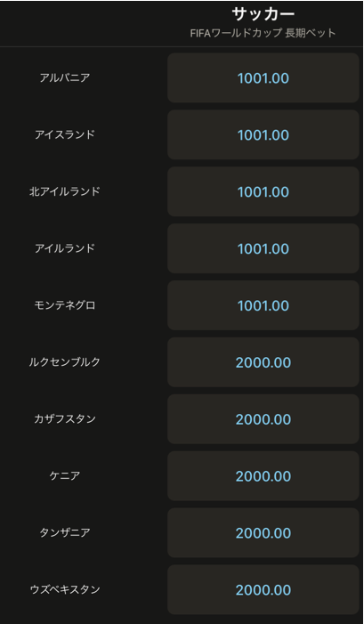The width and height of the screenshot is (364, 624).
Task: Click the ルクセンブルク team label
Action: tap(65, 362)
